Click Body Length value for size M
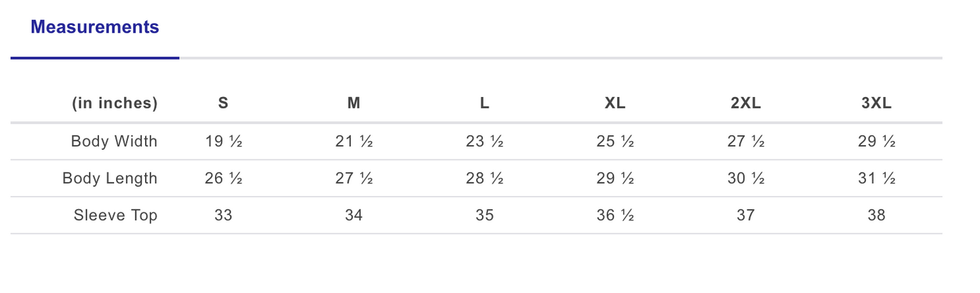 [354, 178]
